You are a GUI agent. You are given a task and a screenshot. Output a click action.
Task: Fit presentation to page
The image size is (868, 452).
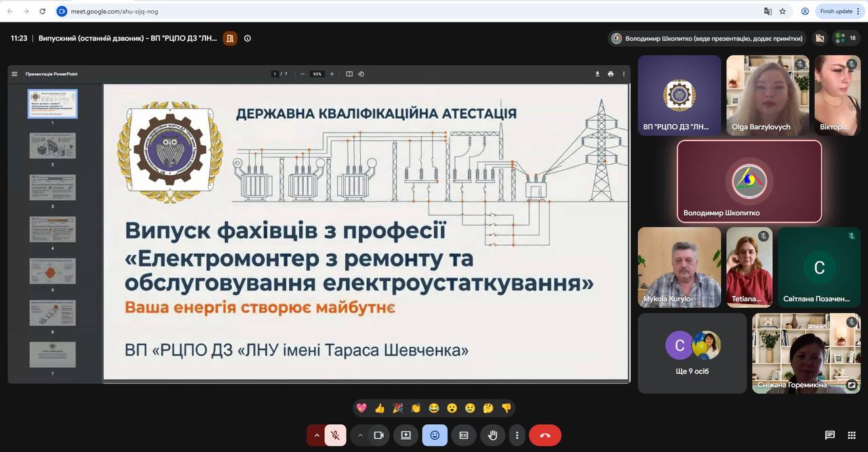pos(349,74)
